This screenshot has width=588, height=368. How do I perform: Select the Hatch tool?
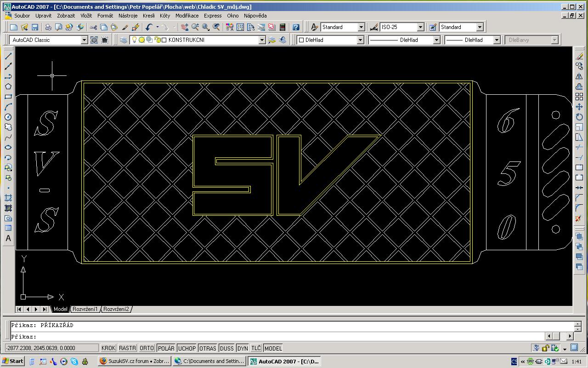tap(8, 198)
